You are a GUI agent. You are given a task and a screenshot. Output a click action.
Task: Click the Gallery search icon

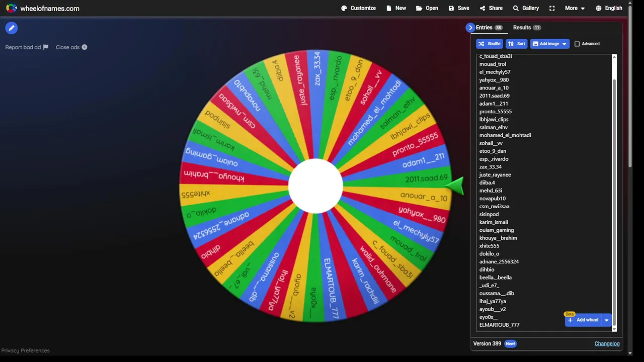point(516,8)
